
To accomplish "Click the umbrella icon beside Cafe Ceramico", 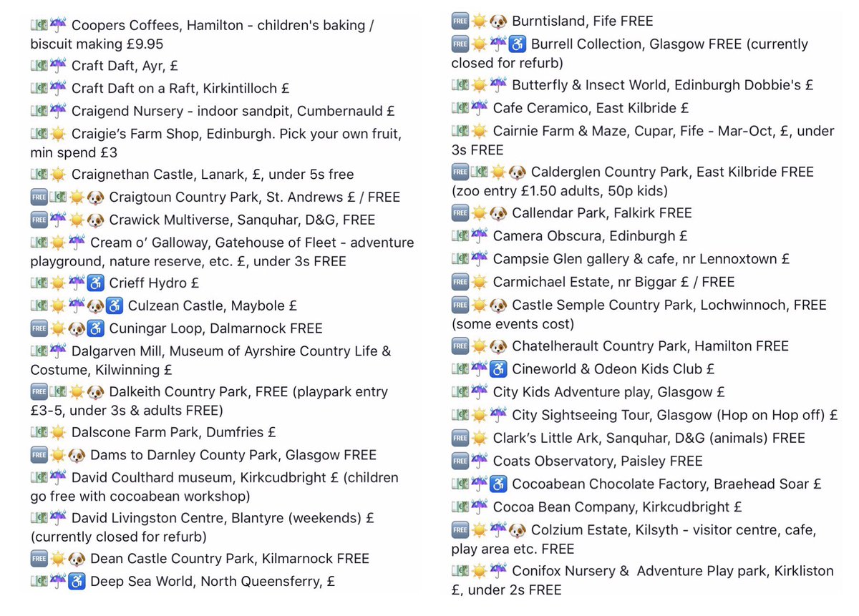I will click(x=479, y=108).
